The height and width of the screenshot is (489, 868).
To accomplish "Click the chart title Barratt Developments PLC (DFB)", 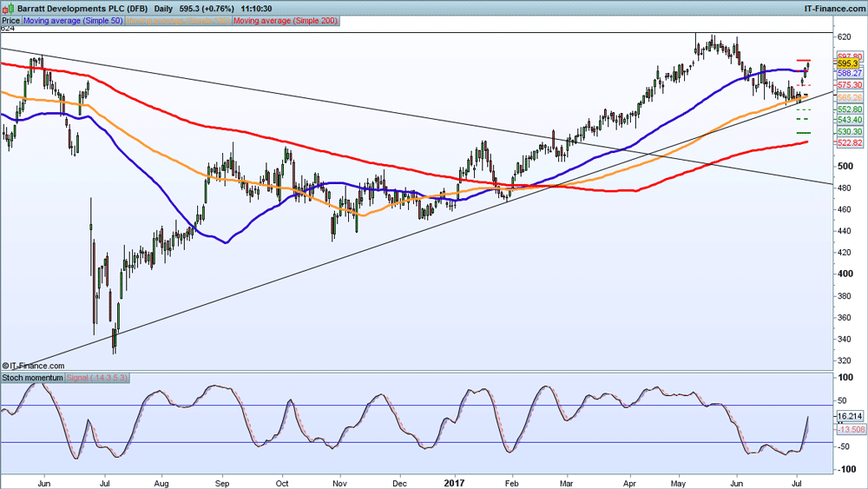I will pos(82,9).
